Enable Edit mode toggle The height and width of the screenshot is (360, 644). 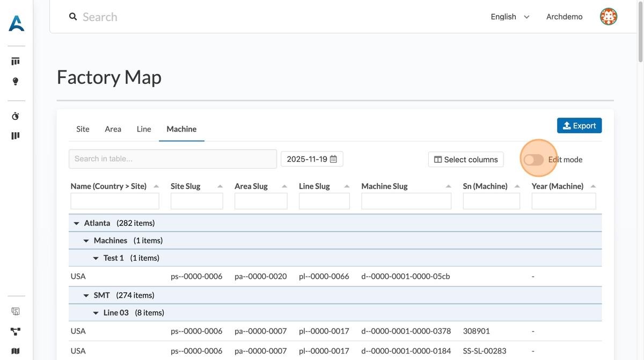534,160
